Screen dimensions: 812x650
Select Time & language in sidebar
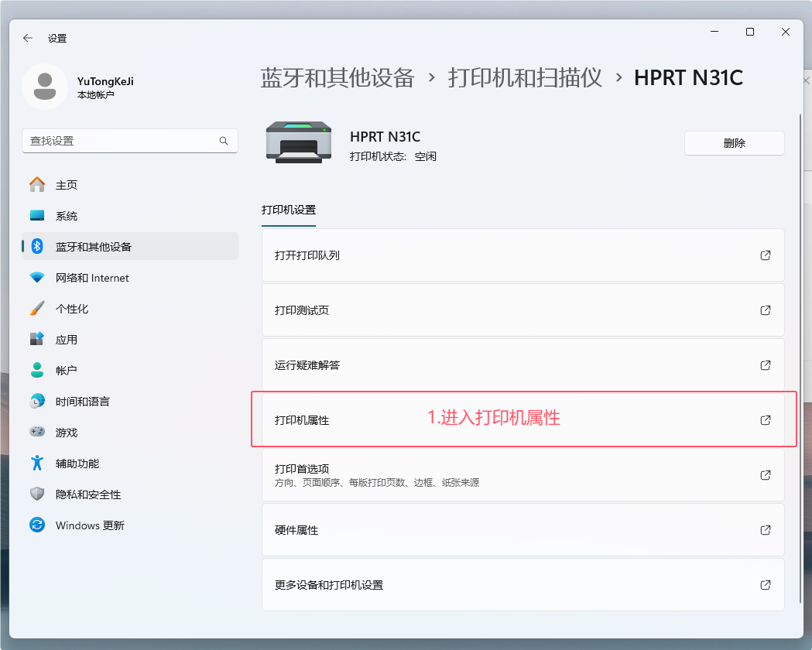[x=82, y=402]
